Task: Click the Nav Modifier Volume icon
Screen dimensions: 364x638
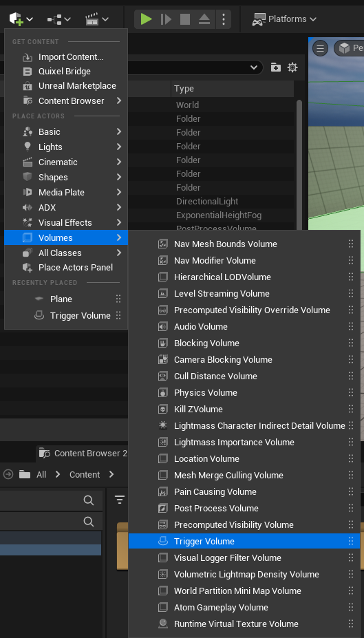Action: tap(162, 260)
